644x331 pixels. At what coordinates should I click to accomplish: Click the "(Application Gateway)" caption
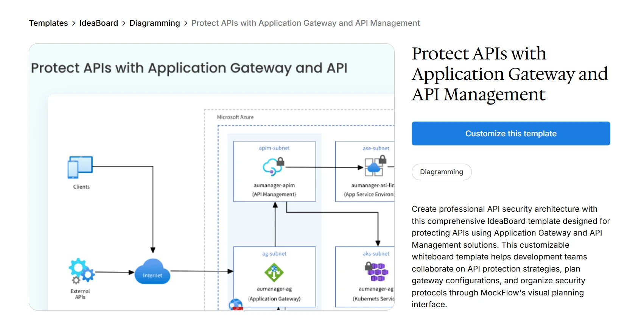pyautogui.click(x=274, y=299)
